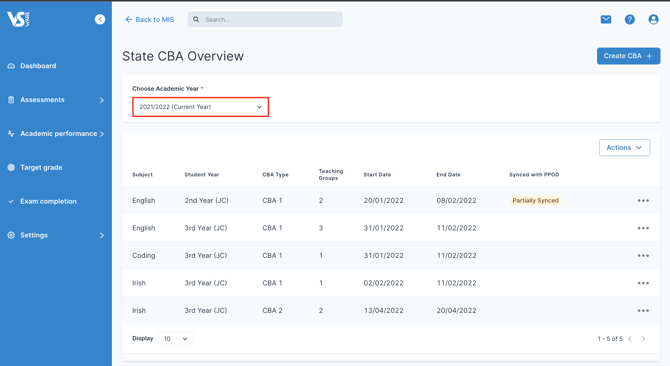Click the End Date column header

pos(448,175)
